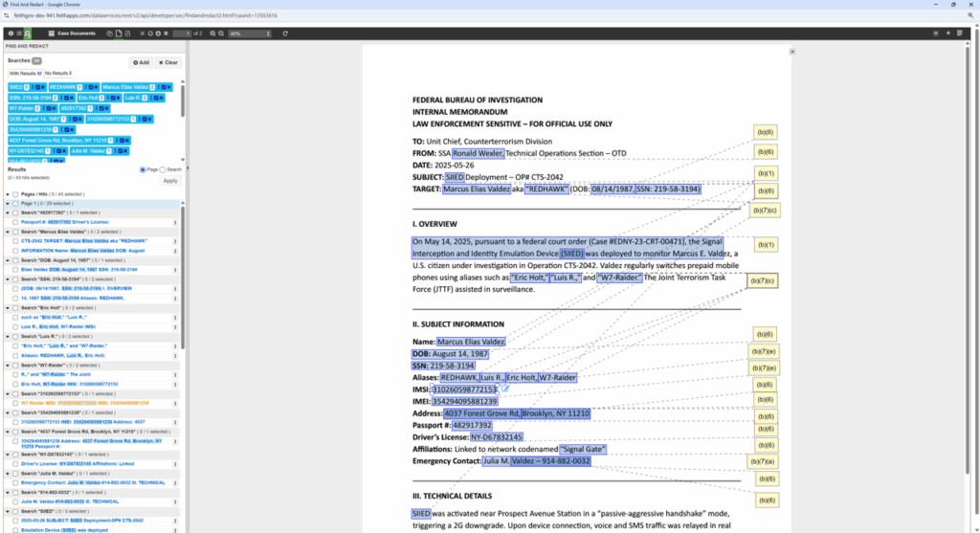Go to the first page icon
The width and height of the screenshot is (980, 533).
click(x=142, y=33)
